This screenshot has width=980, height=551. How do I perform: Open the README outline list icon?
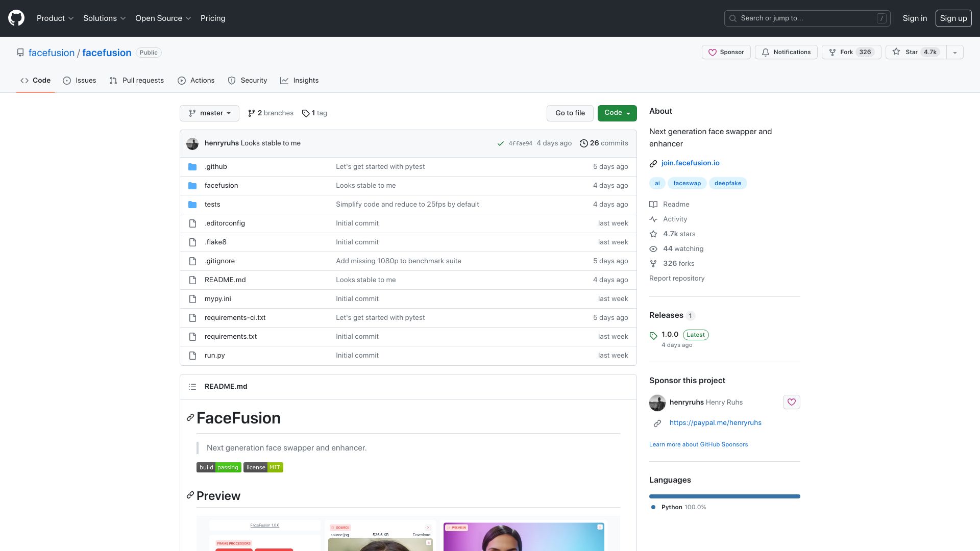click(192, 387)
